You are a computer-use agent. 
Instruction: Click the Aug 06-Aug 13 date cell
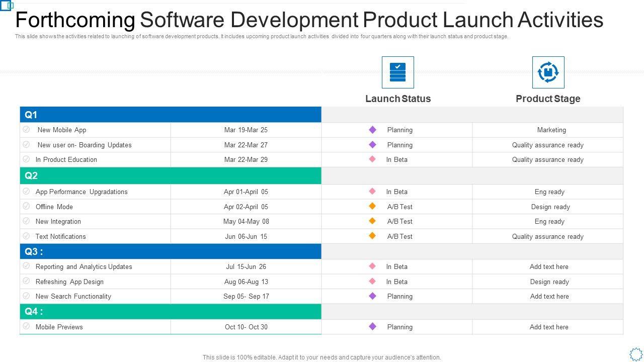click(x=246, y=282)
